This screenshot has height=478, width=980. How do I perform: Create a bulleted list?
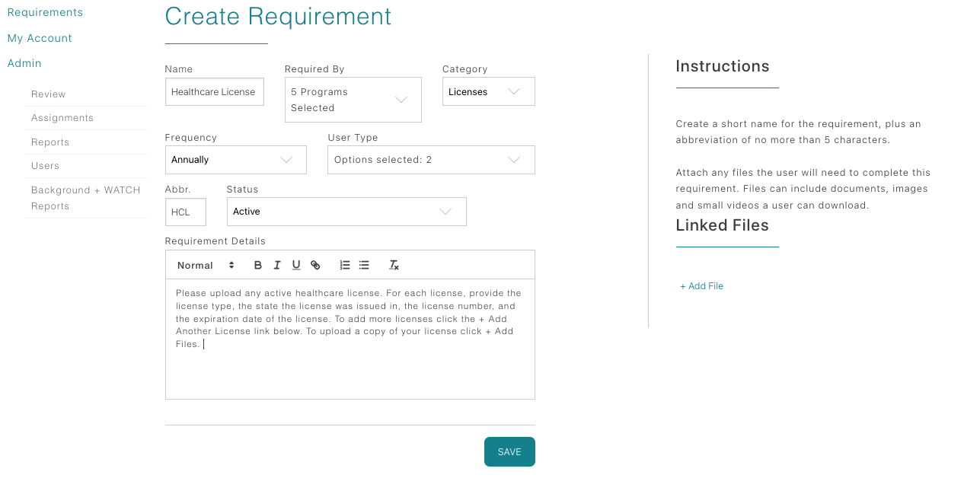tap(363, 265)
